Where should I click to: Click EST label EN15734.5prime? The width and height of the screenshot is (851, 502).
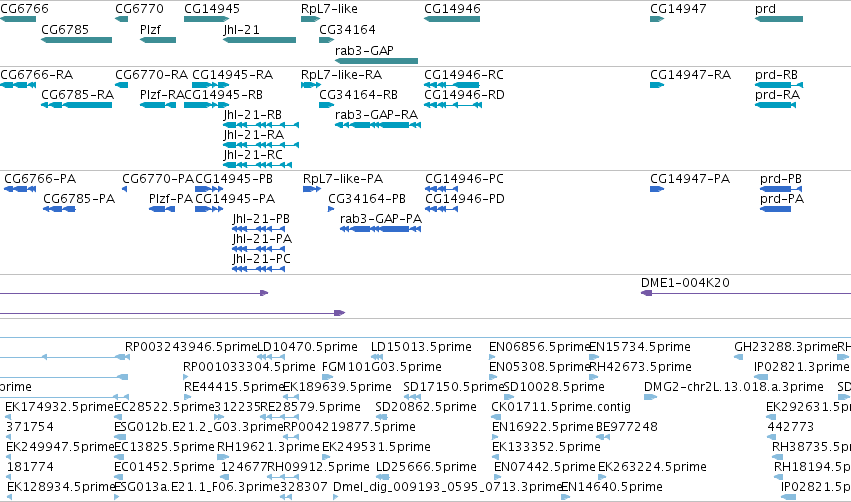click(x=640, y=347)
